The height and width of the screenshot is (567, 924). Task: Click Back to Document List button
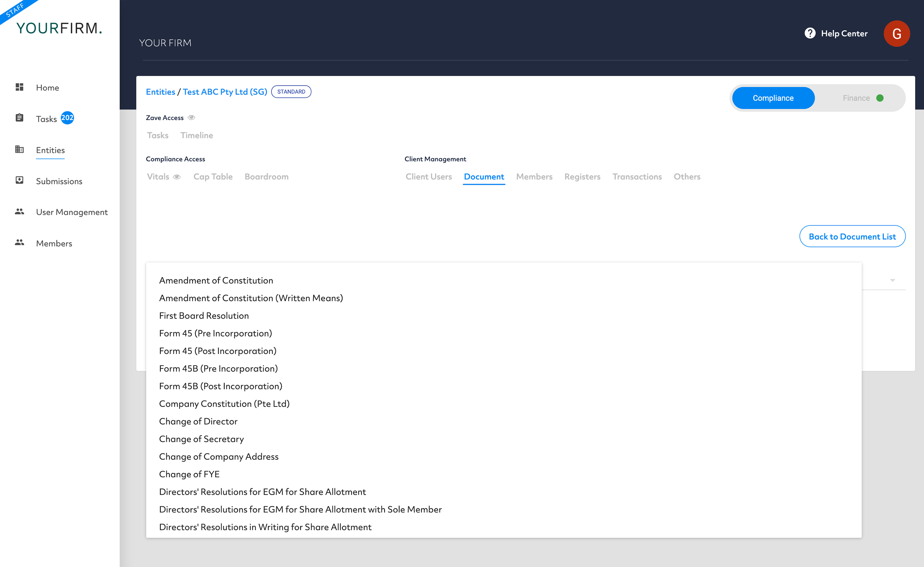[x=852, y=236]
